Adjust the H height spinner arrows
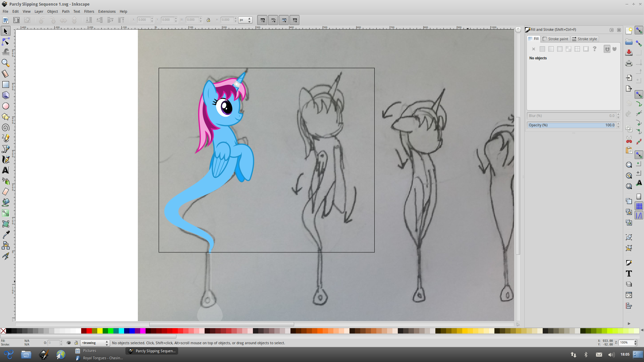The width and height of the screenshot is (644, 362). coord(235,20)
